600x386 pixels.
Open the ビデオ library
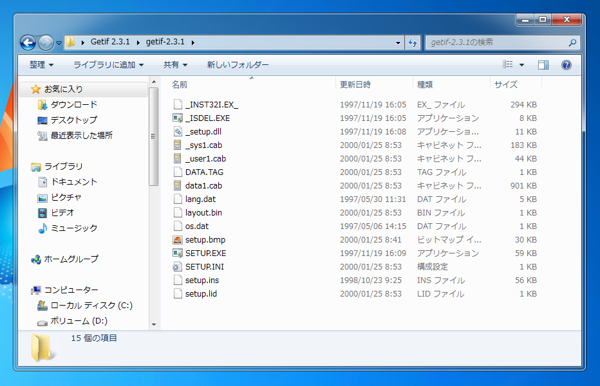[62, 212]
